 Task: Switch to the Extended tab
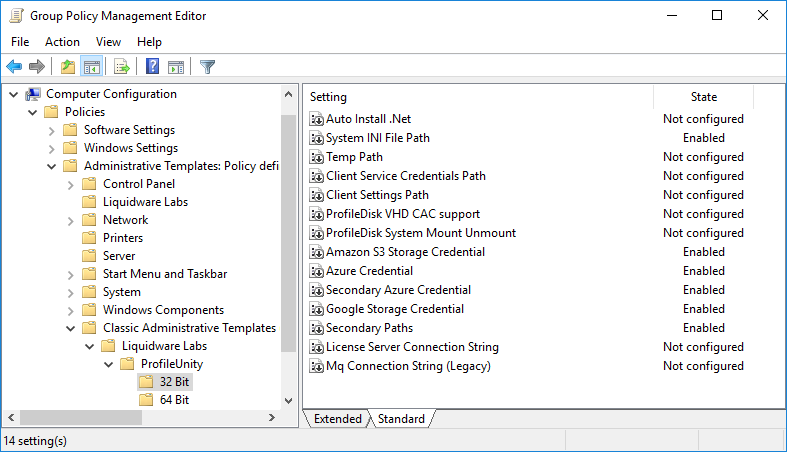337,419
